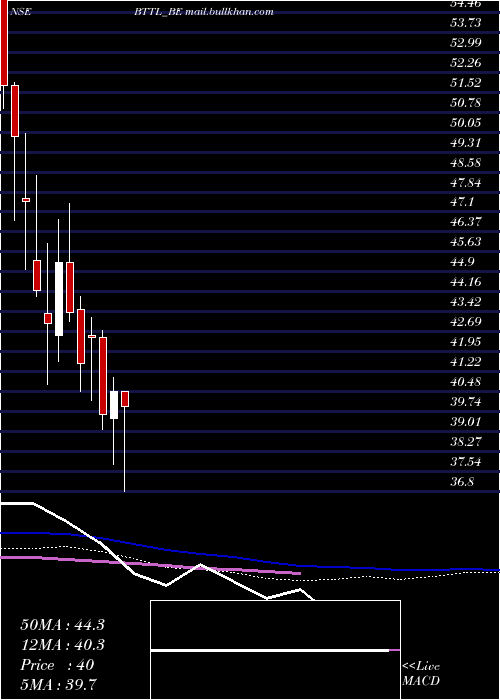Select the 5MA : 39.7 readout
This screenshot has height=700, width=500.
(x=59, y=685)
